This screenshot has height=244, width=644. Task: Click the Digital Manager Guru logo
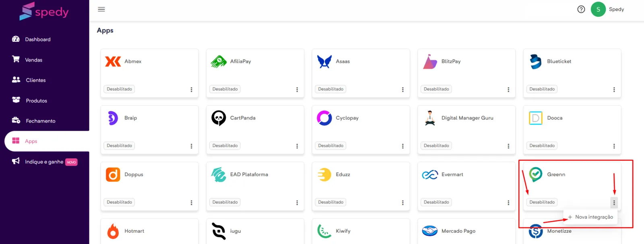coord(430,118)
